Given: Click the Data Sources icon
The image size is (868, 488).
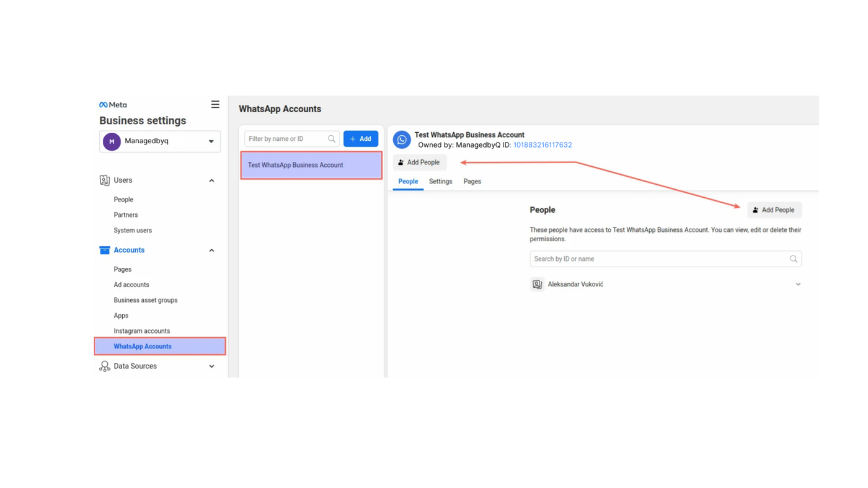Looking at the screenshot, I should pyautogui.click(x=105, y=366).
